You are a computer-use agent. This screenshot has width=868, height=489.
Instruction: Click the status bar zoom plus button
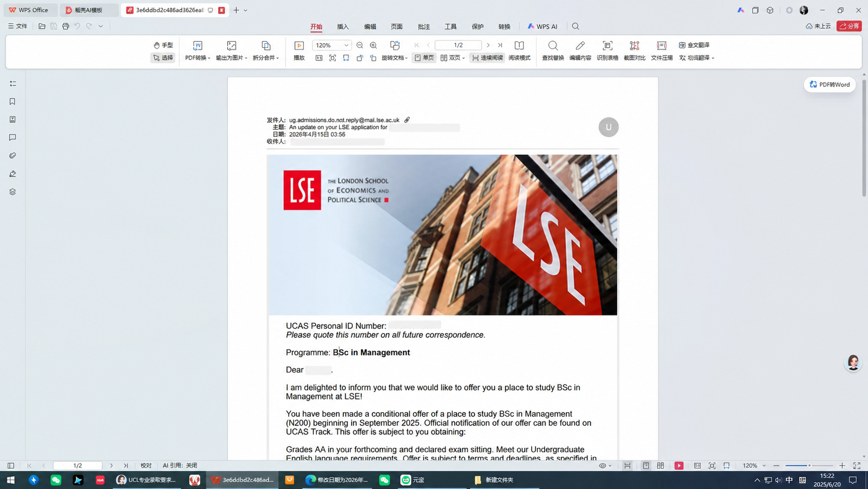[842, 466]
